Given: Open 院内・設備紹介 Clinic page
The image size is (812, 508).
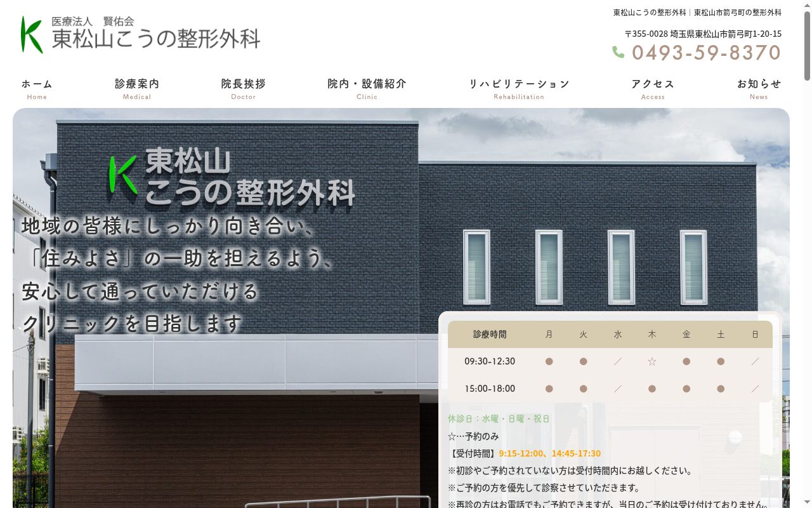Looking at the screenshot, I should [367, 89].
